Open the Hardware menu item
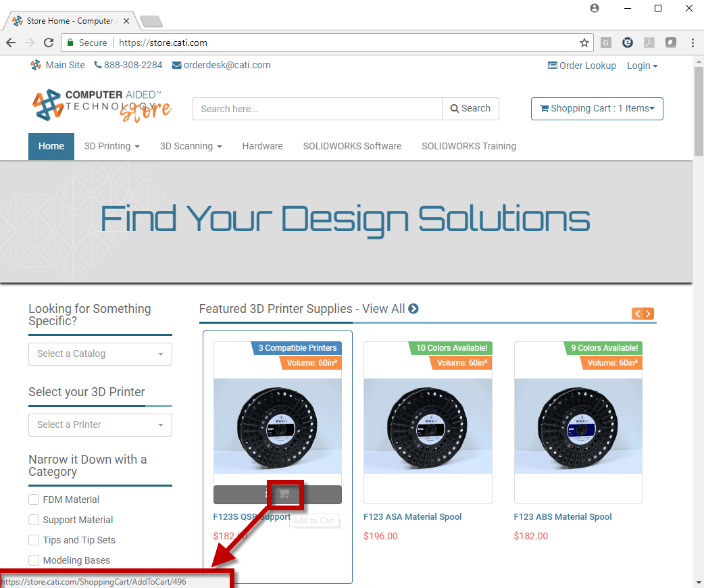704x588 pixels. (x=262, y=147)
